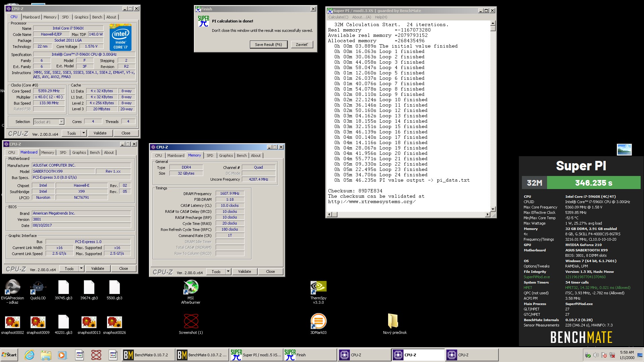
Task: Open the EVGAPrecision desktop shortcut
Action: pos(12,292)
